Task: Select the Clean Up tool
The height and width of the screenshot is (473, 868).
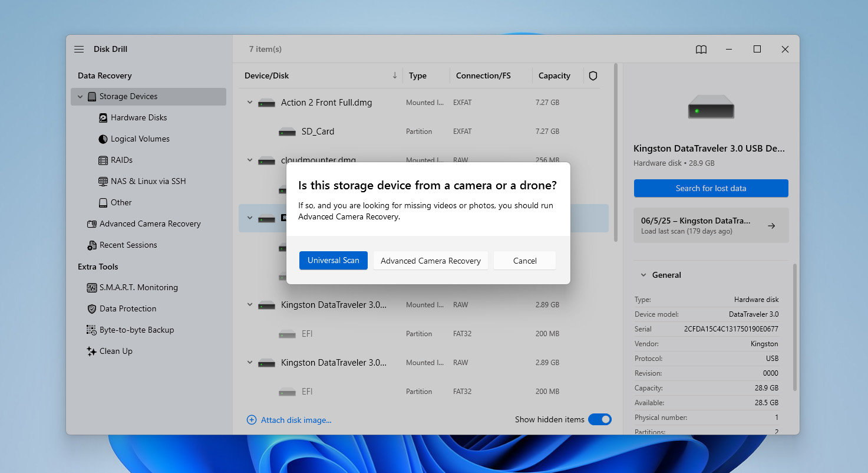Action: pos(115,351)
